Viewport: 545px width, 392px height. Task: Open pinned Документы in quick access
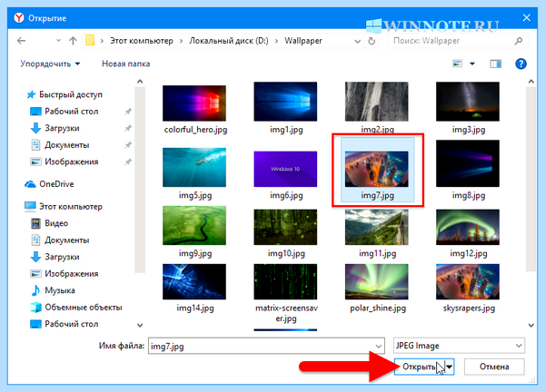[x=60, y=145]
